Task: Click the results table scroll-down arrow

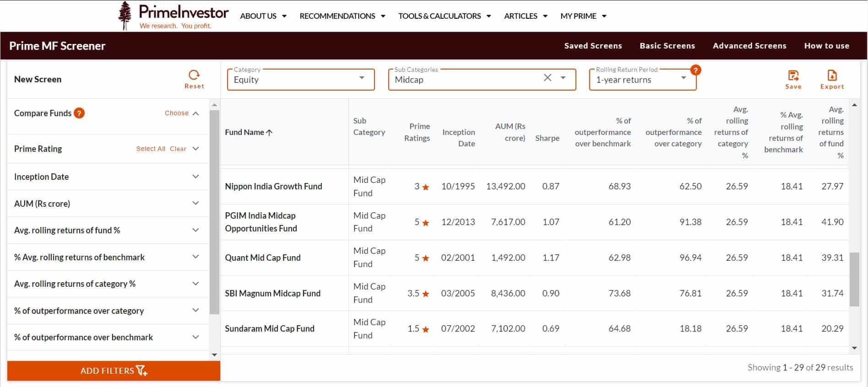Action: point(854,348)
